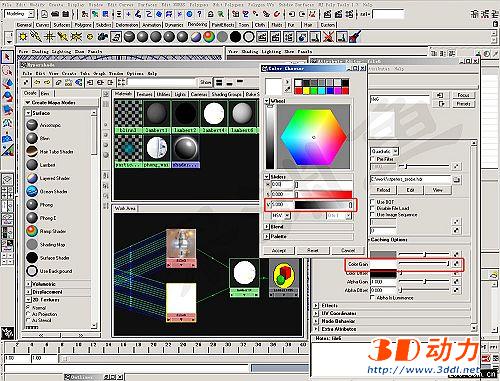Screen dimensions: 500x381
Task: Select the Ocean Shader icon
Action: 32,191
